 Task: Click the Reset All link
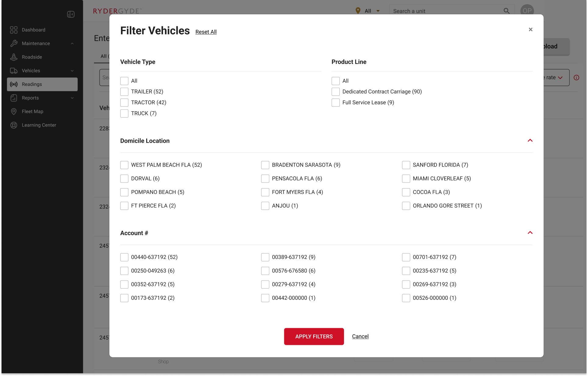[206, 32]
